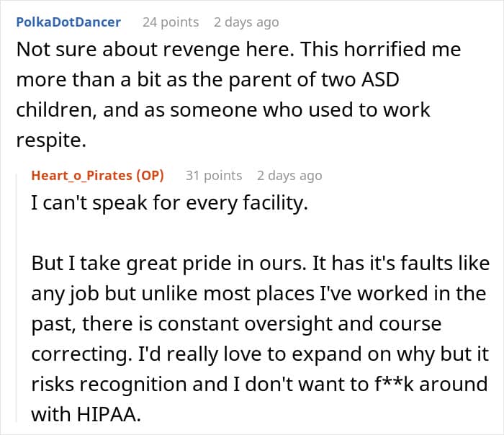Click the word "respite" in the first comment
504x435 pixels.
pos(50,141)
